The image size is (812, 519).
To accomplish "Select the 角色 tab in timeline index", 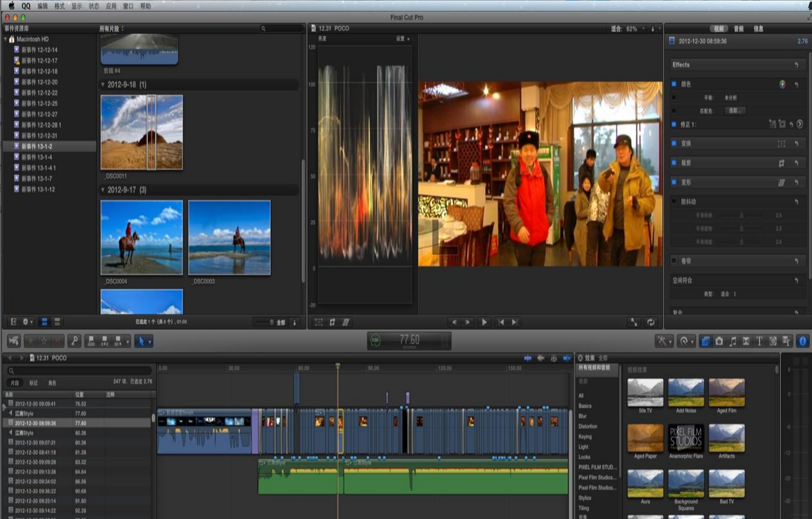I will [52, 383].
